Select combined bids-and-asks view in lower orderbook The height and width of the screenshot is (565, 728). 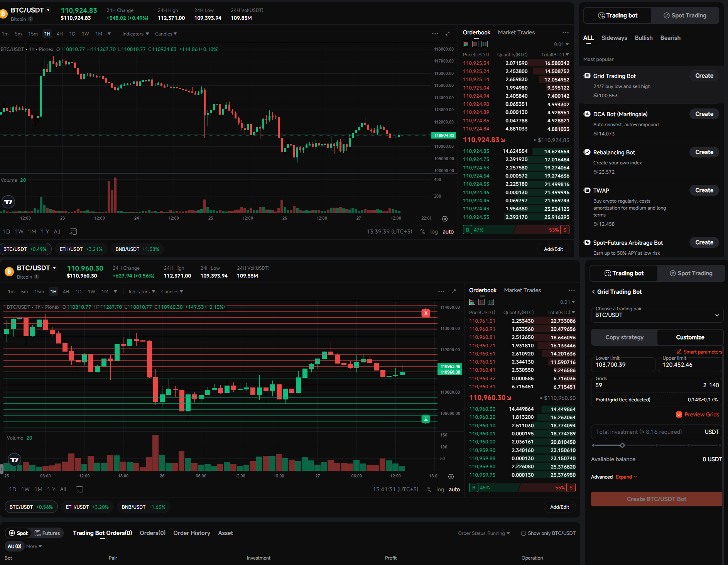point(472,302)
